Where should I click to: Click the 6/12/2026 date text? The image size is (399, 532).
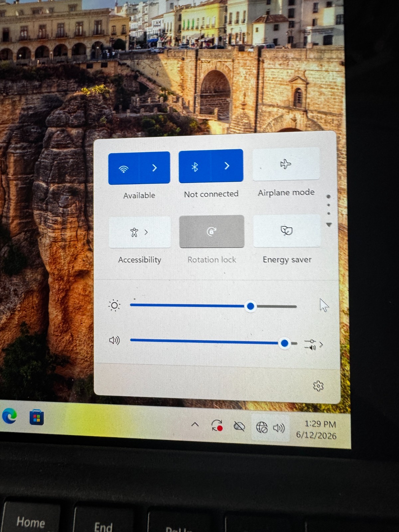tap(316, 436)
